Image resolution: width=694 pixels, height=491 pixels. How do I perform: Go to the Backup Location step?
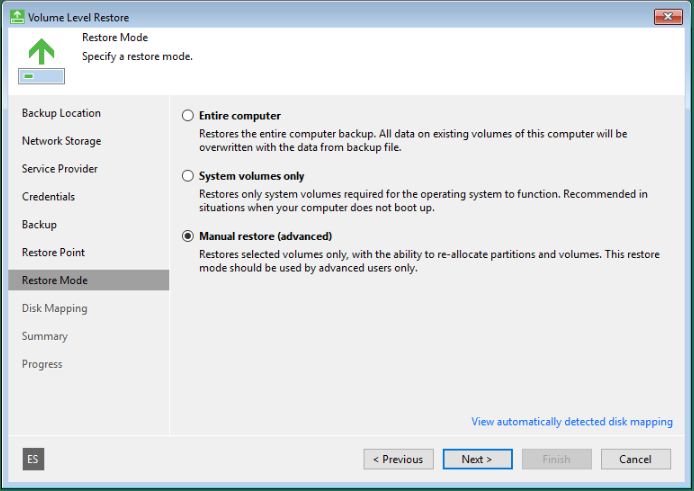point(61,113)
